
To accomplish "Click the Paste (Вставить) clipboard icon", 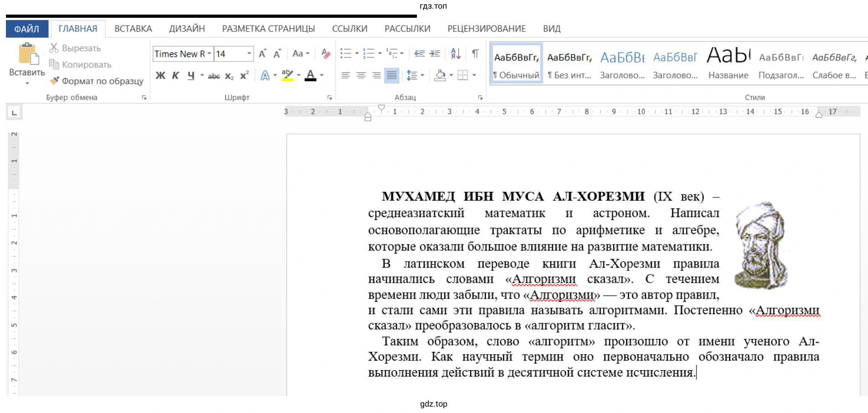I will 28,54.
